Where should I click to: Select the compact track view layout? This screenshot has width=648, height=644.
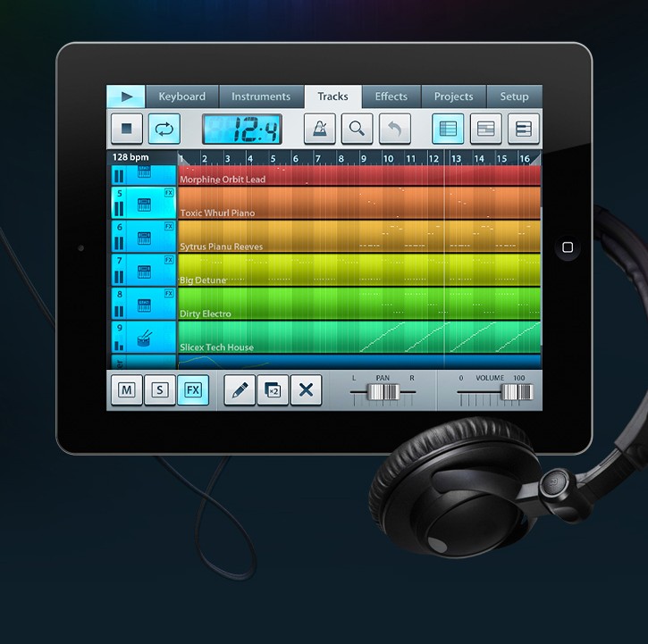click(523, 129)
